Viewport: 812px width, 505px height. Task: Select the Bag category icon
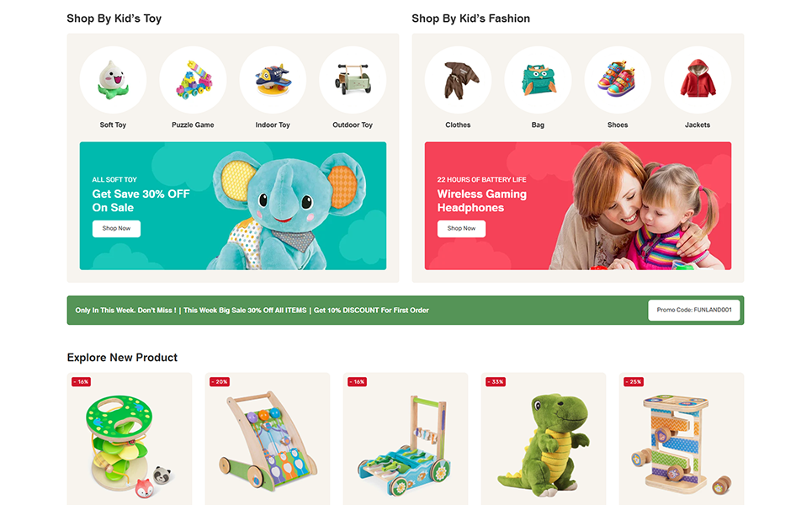[x=538, y=80]
